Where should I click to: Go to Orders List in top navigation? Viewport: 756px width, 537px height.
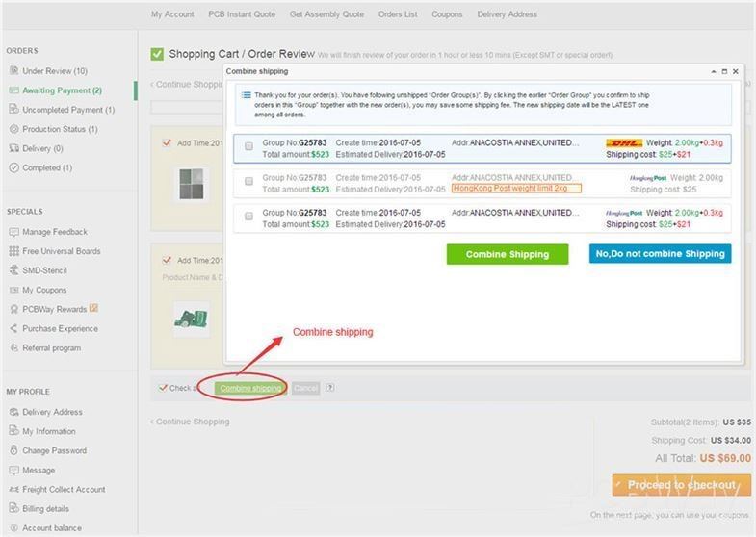pyautogui.click(x=398, y=14)
